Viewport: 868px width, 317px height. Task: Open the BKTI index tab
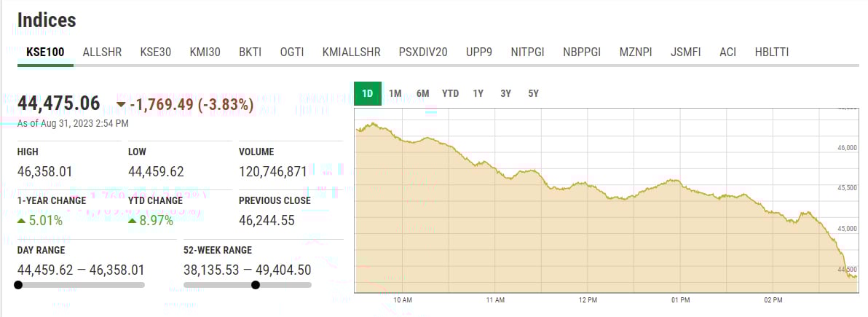click(250, 52)
